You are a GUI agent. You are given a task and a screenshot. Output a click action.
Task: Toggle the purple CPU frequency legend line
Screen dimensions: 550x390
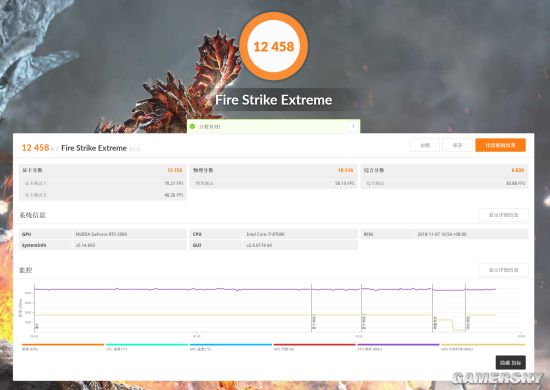point(398,345)
